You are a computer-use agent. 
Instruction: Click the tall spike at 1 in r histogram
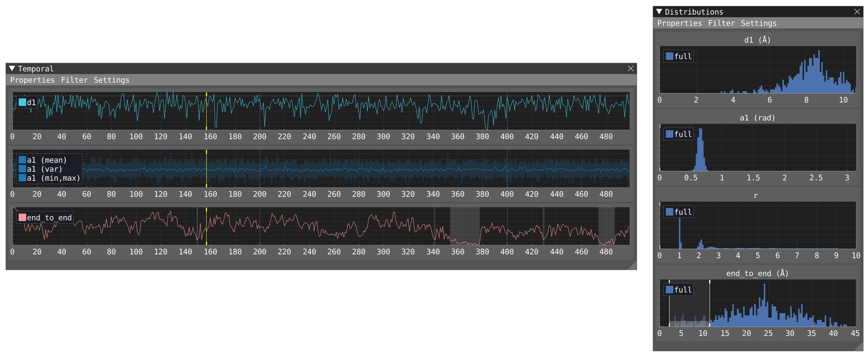pyautogui.click(x=680, y=233)
